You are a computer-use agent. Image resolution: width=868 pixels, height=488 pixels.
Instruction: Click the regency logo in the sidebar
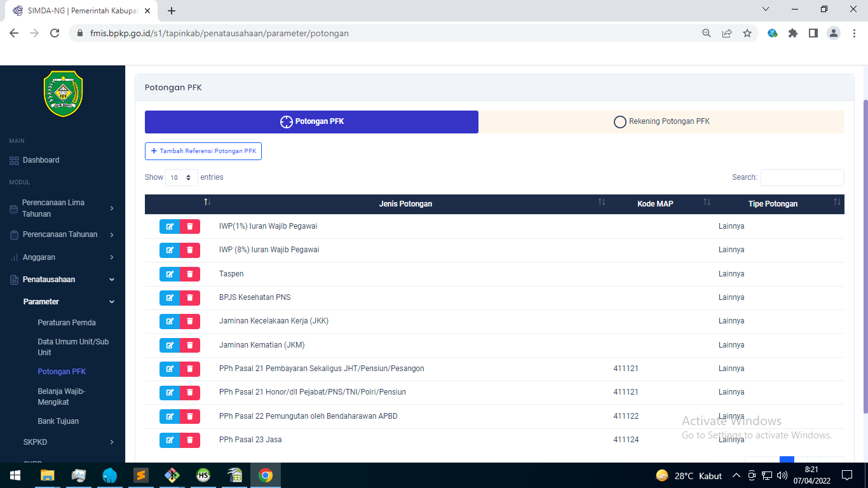tap(63, 93)
